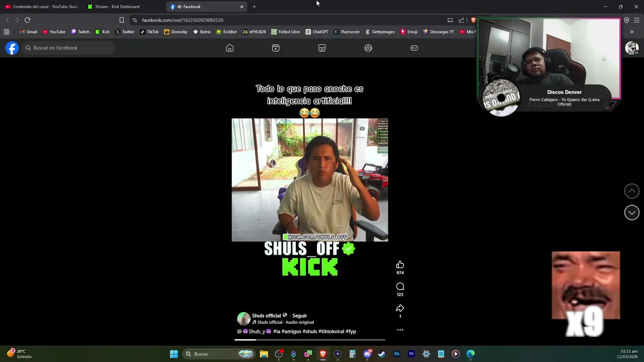Go to the previous reel arrow
Image resolution: width=644 pixels, height=362 pixels.
[x=632, y=191]
